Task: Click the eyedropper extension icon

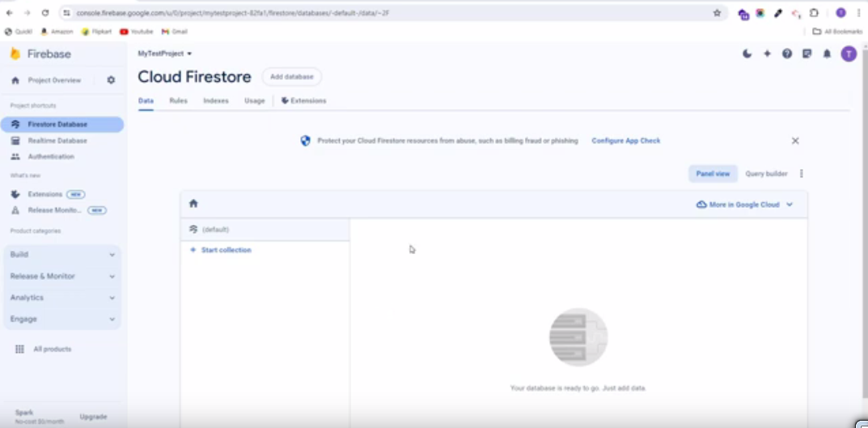Action: pyautogui.click(x=778, y=13)
